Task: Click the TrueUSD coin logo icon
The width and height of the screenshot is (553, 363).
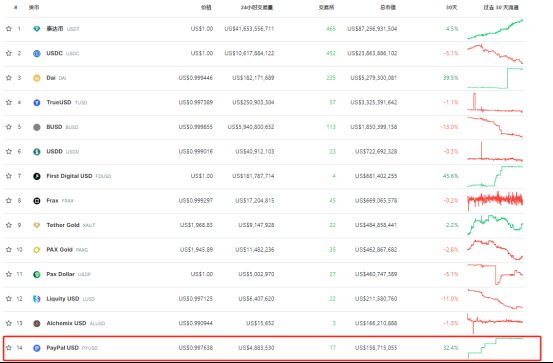Action: 37,102
